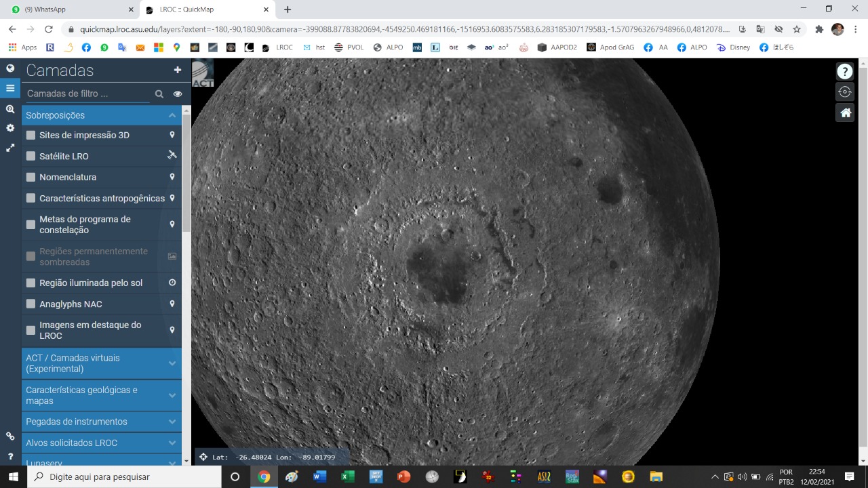Open the map help question mark button
Viewport: 868px width, 488px height.
[844, 71]
